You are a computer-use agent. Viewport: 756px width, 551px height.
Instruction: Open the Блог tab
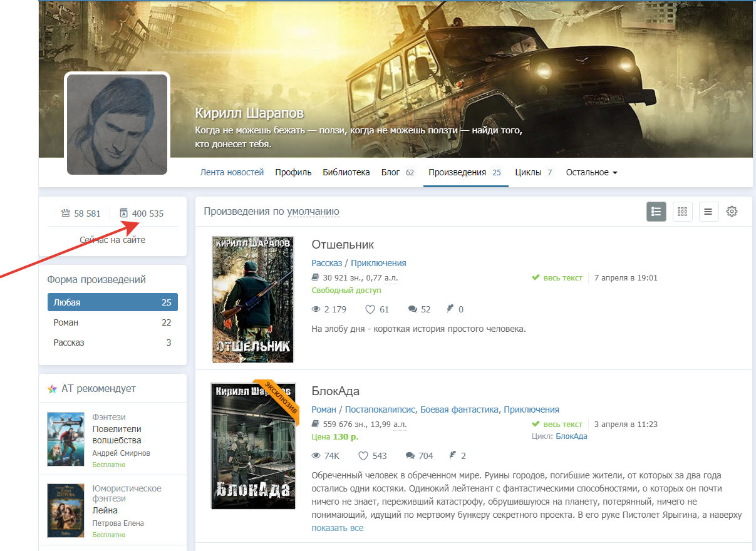(391, 172)
